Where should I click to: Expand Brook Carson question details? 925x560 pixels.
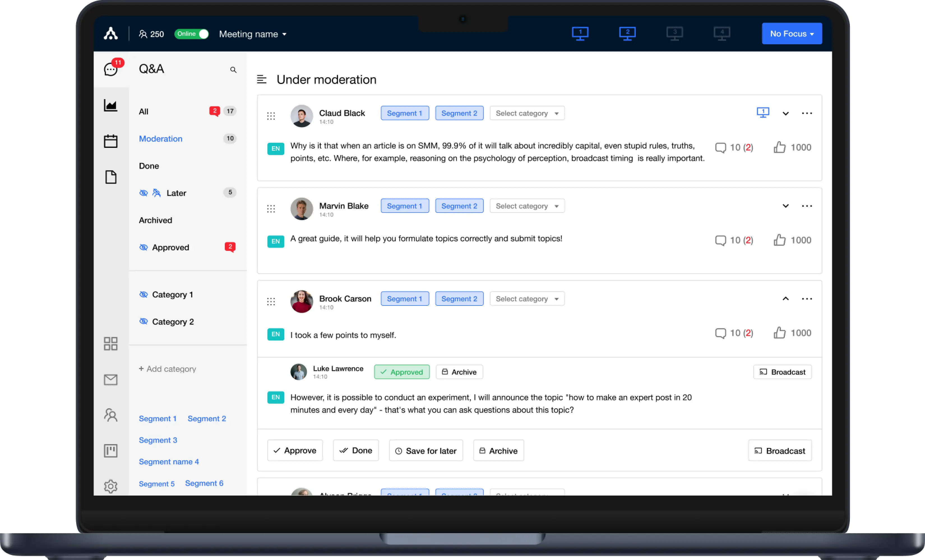786,298
